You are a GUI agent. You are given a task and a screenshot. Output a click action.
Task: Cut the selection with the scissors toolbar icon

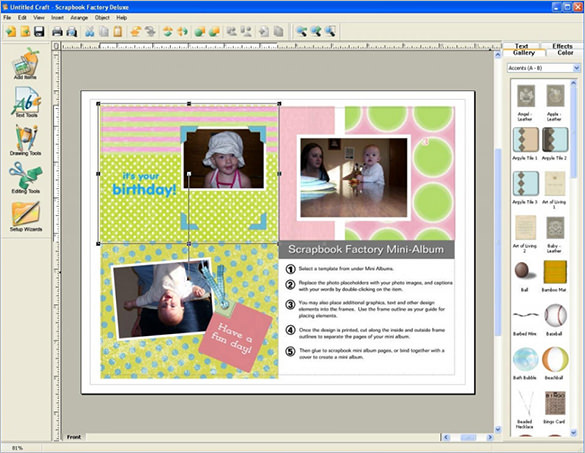pyautogui.click(x=90, y=31)
